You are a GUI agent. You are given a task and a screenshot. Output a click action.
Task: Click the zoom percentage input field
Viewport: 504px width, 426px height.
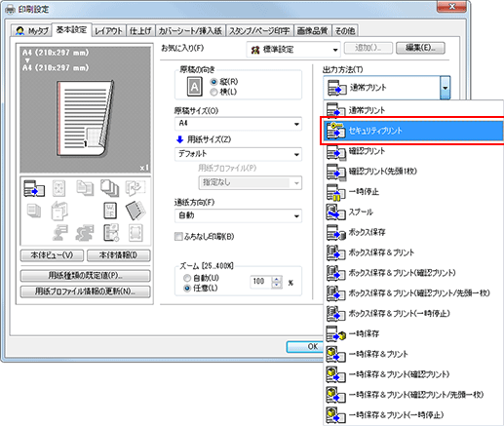pos(261,282)
